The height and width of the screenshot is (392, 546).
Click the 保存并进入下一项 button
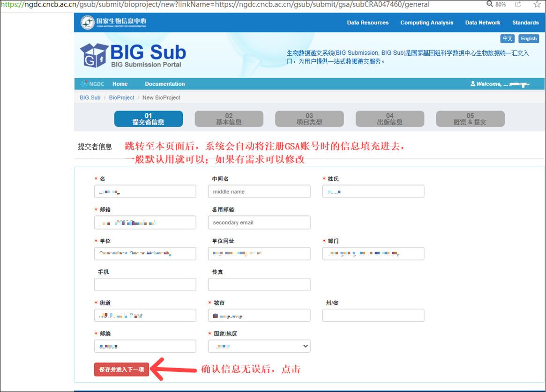pyautogui.click(x=121, y=369)
